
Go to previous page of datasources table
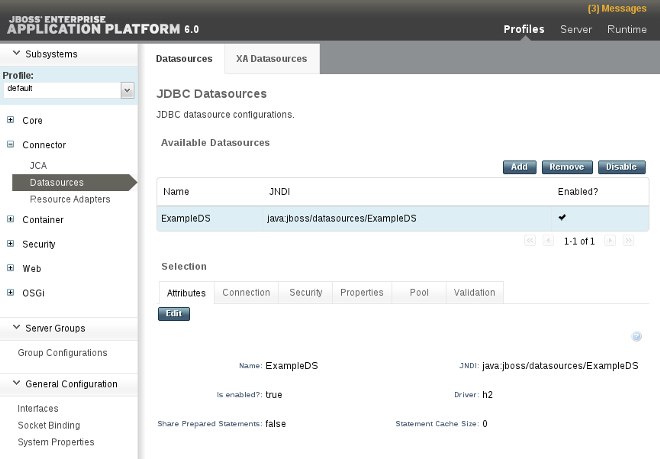coord(548,241)
